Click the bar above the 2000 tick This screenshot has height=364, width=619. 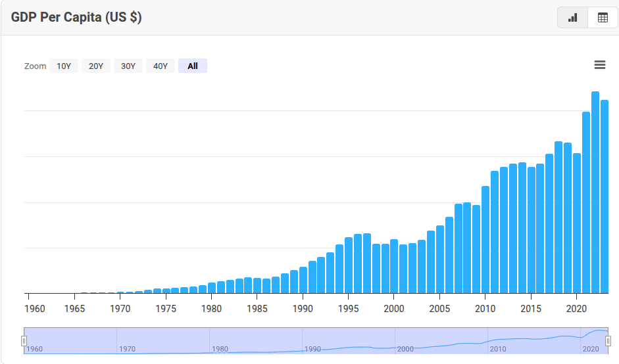coord(394,266)
